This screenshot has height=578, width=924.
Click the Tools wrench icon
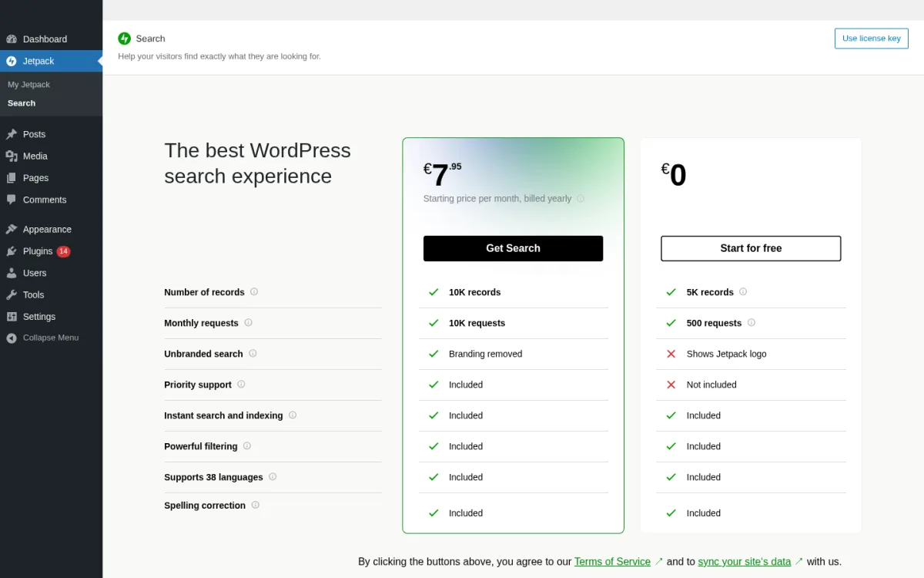pyautogui.click(x=12, y=295)
